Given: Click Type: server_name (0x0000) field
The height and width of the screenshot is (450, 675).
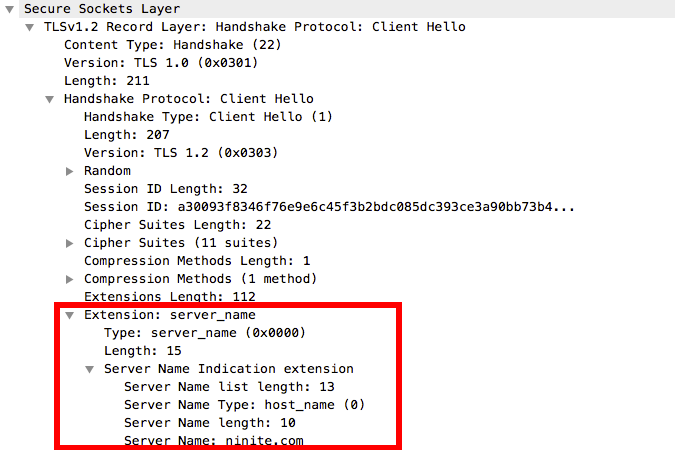Looking at the screenshot, I should point(204,333).
